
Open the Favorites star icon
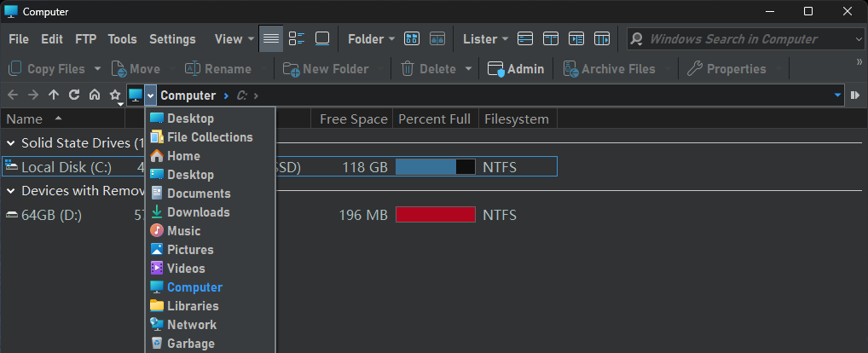pos(115,95)
